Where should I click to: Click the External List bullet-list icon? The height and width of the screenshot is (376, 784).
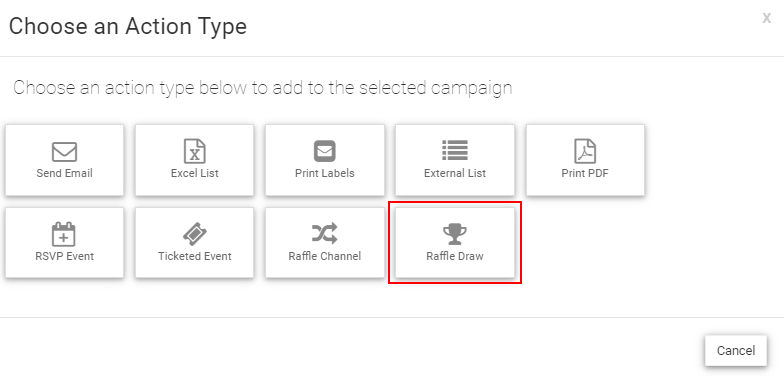pyautogui.click(x=454, y=150)
